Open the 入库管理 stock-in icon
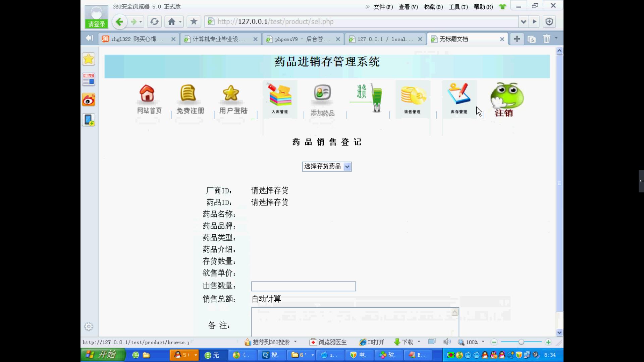Viewport: 644px width, 362px height. coord(280,99)
